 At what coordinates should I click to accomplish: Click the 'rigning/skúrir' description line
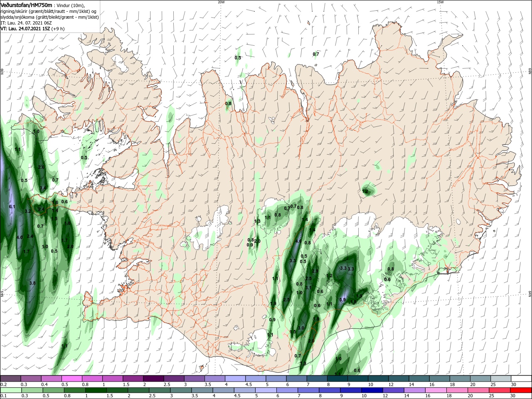tap(49, 11)
